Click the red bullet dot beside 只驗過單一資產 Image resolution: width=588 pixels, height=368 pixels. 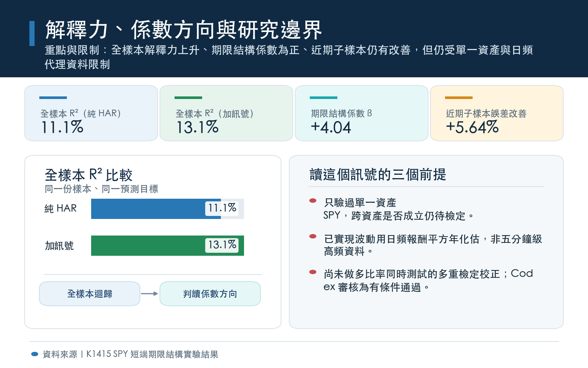313,201
